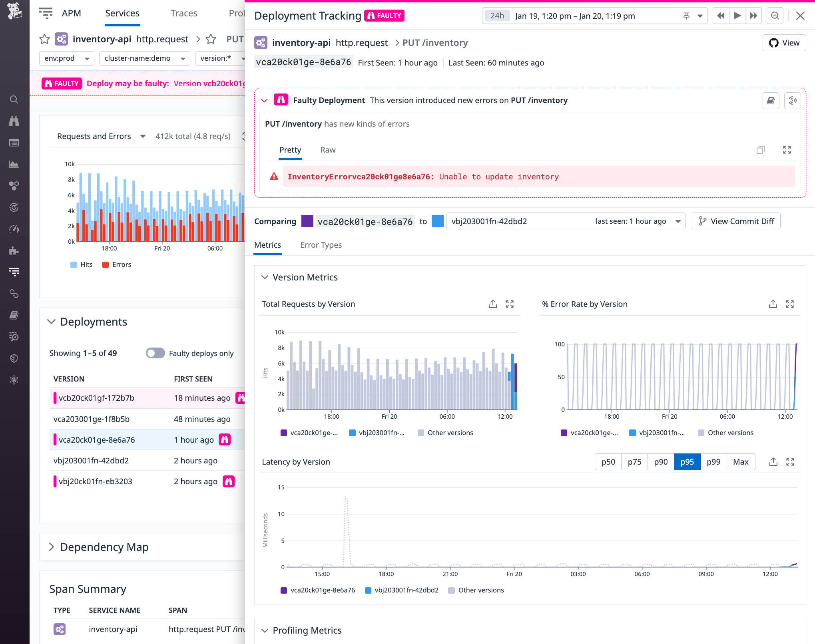Click the search magnifier in the sidebar
The image size is (815, 644).
14,100
